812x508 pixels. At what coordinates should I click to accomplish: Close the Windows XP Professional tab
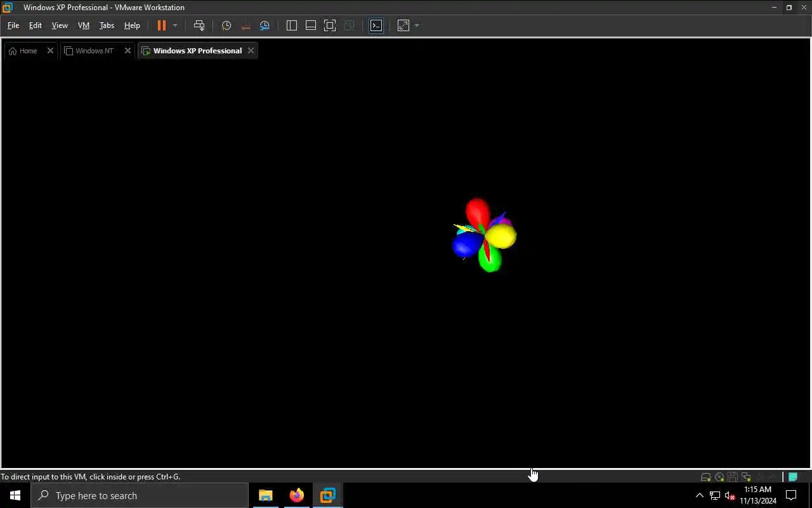tap(251, 51)
